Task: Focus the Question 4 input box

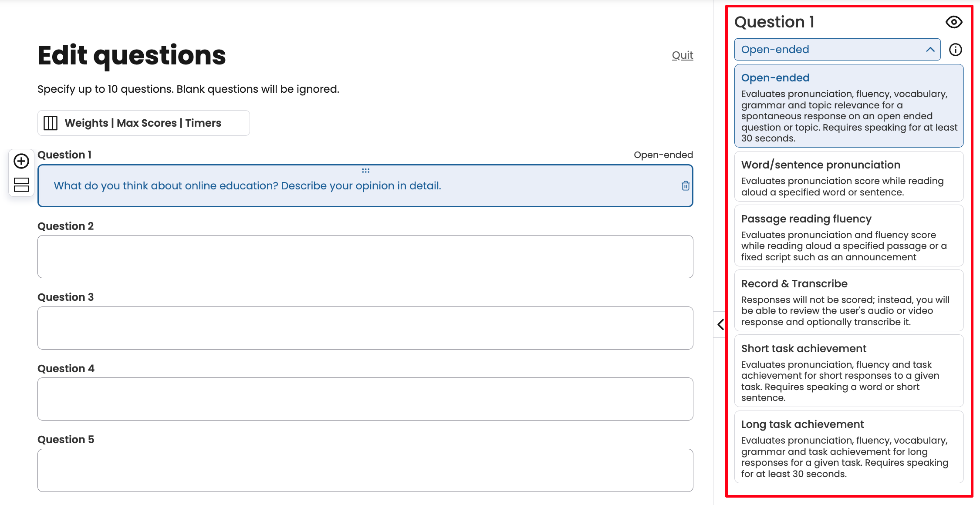Action: (365, 399)
